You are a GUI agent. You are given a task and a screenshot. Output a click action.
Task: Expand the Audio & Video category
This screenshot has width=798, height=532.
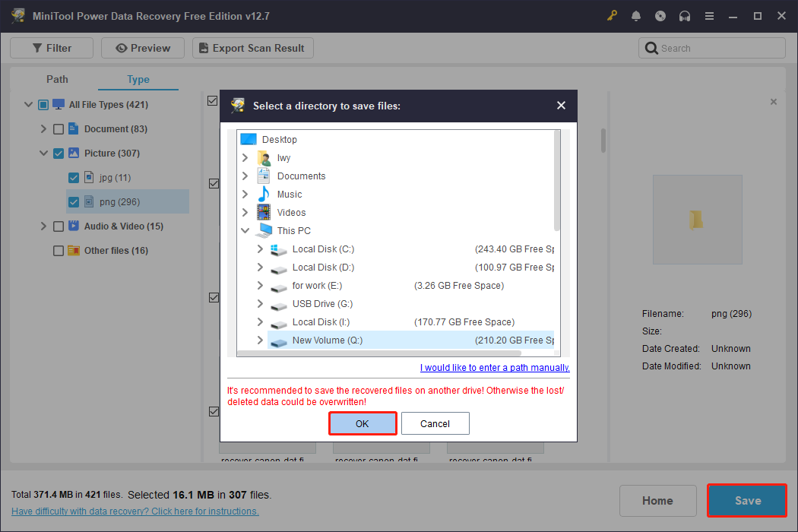(43, 226)
